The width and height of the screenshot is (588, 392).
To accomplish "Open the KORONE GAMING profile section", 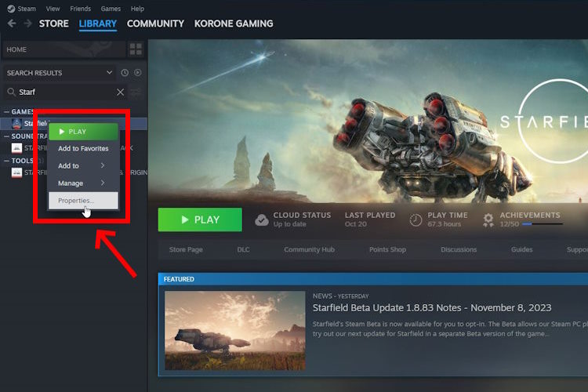I will pos(234,24).
